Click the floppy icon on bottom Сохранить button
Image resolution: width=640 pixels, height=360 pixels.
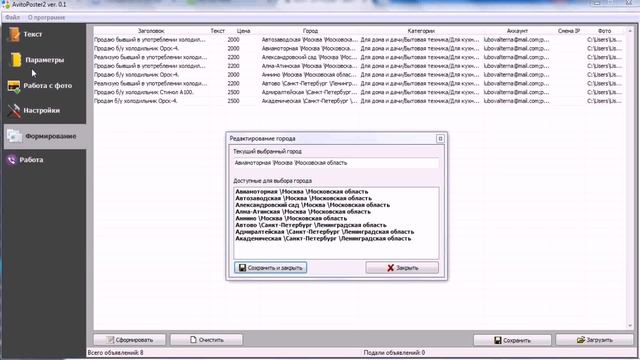tap(498, 340)
